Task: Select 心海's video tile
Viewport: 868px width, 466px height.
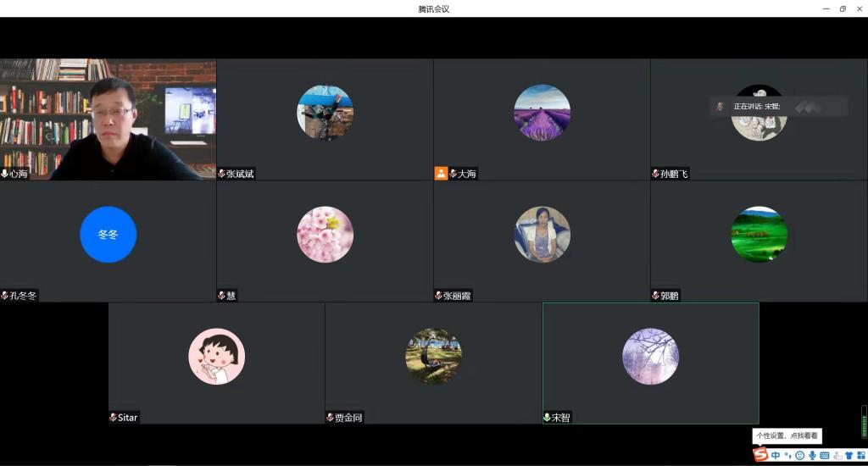Action: point(108,119)
